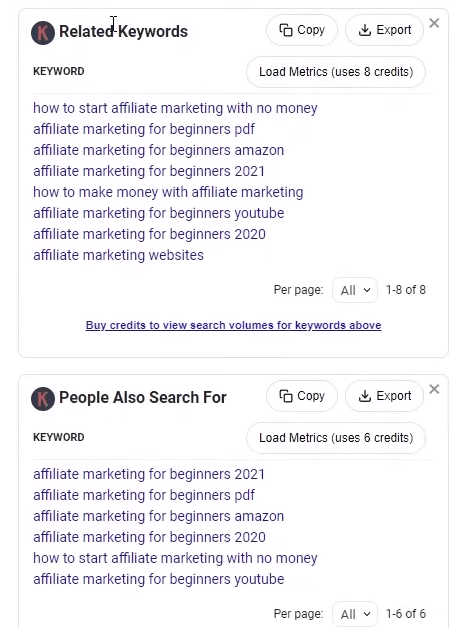Click the KEYWORD column header in People Also Search For
Viewport: 460px width, 628px height.
tap(58, 437)
